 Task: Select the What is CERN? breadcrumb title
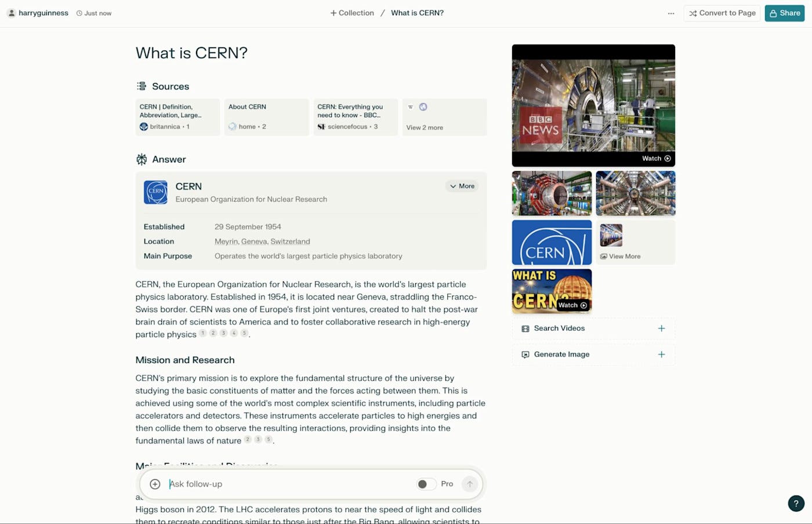pyautogui.click(x=417, y=13)
